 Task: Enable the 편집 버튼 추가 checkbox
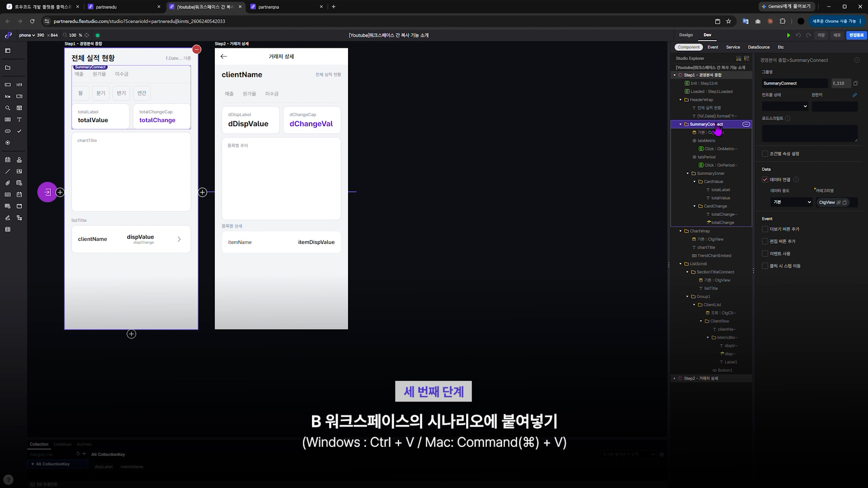[x=765, y=241]
